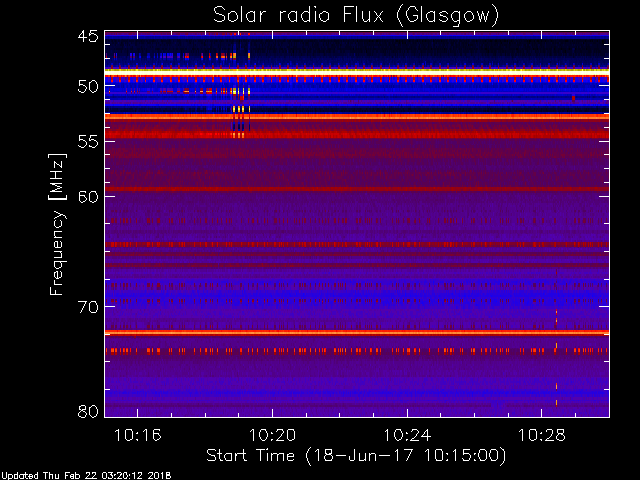
Task: Click the 'Updated Thu Feb 22 03:20:12 2018' text
Action: [x=86, y=476]
